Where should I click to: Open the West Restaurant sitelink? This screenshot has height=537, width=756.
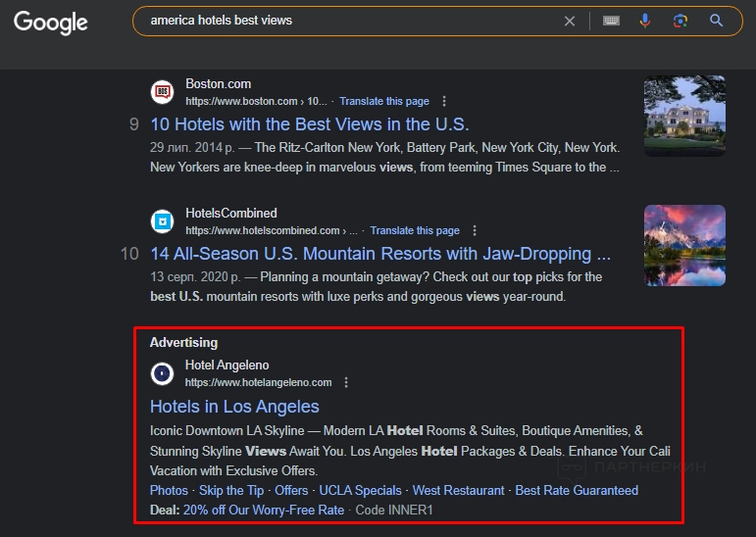(459, 490)
